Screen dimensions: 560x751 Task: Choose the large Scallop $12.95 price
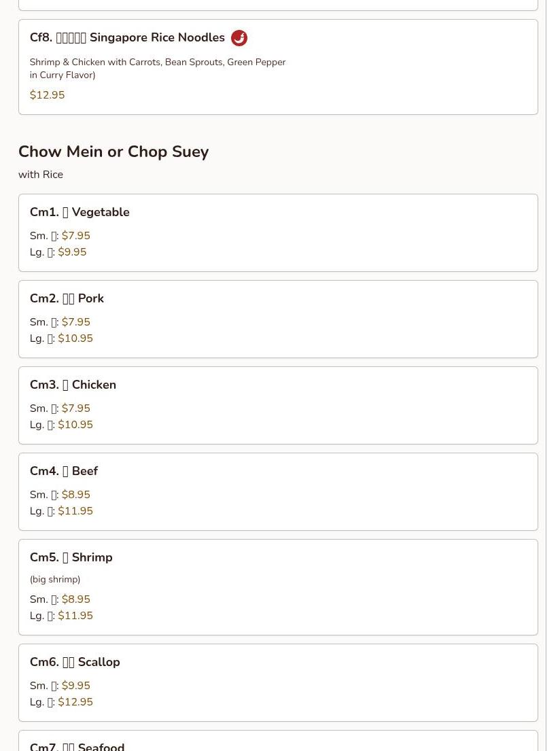75,702
